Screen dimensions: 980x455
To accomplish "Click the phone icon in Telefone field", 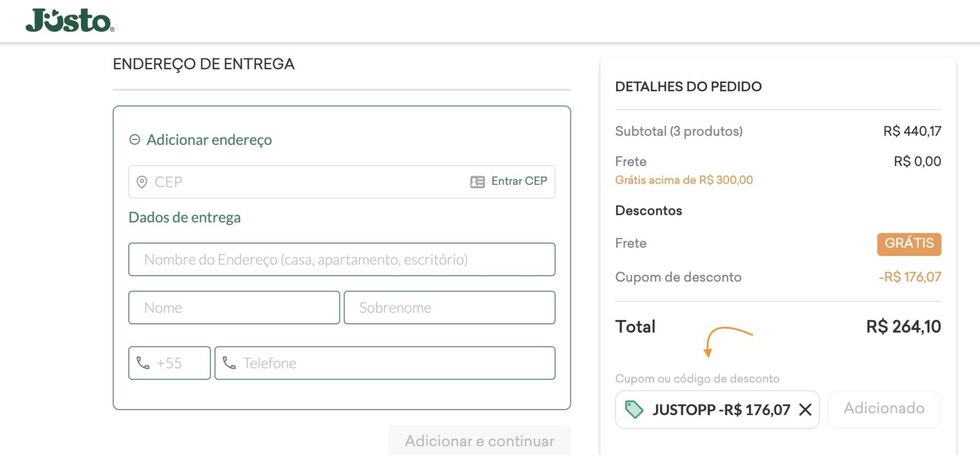I will 229,363.
